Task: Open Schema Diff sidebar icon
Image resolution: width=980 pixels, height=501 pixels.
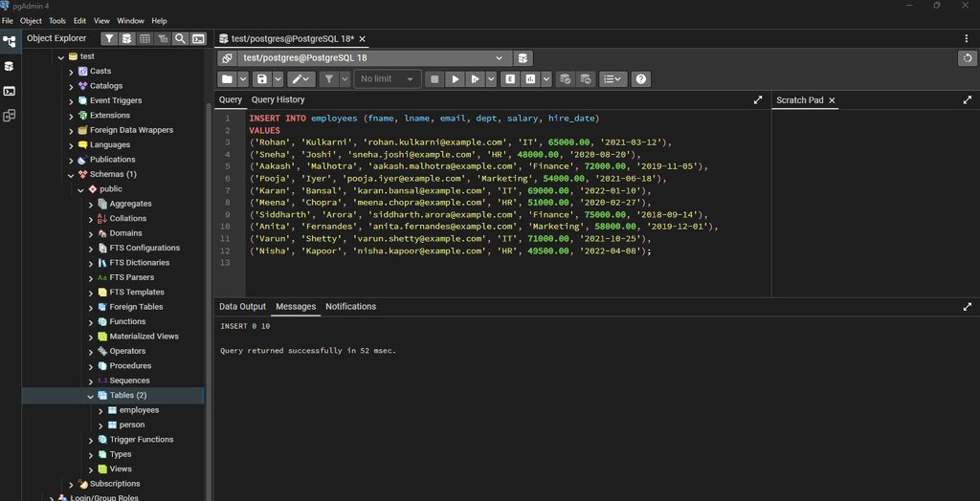Action: [10, 116]
